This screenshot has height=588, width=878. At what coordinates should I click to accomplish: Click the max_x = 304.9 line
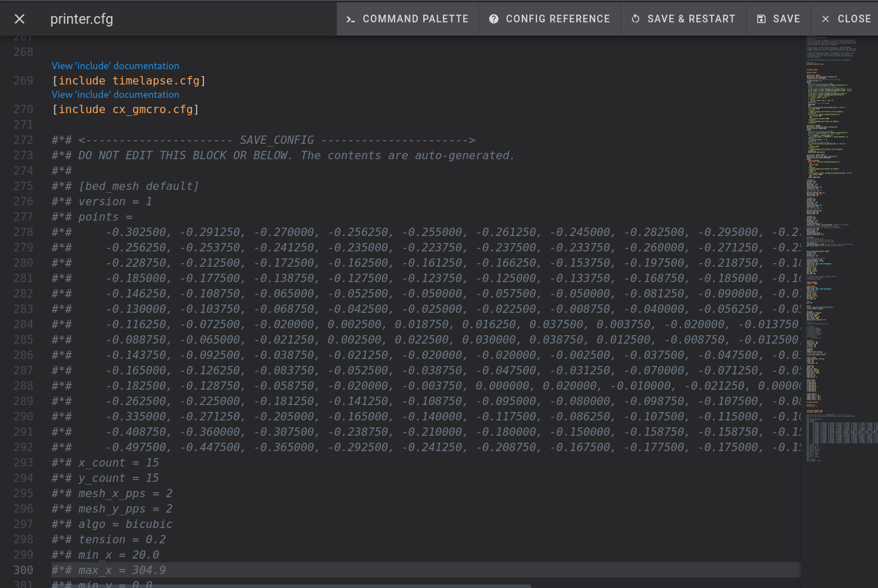coord(122,571)
